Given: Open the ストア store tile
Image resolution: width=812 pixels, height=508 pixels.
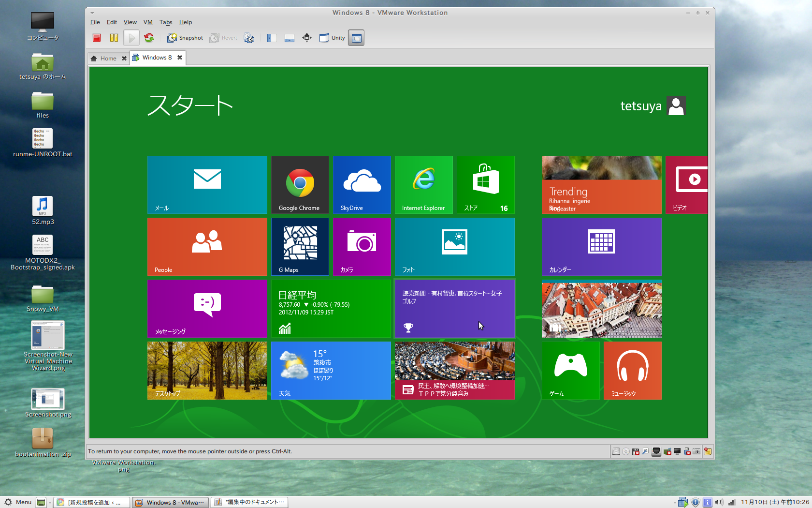Looking at the screenshot, I should (486, 185).
